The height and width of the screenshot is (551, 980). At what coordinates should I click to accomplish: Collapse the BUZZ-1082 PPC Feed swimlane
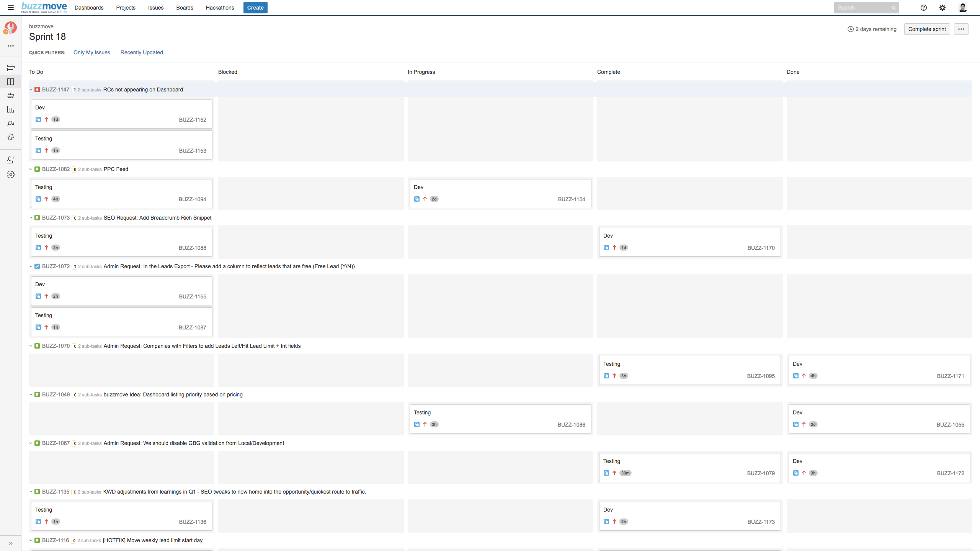[x=31, y=169]
